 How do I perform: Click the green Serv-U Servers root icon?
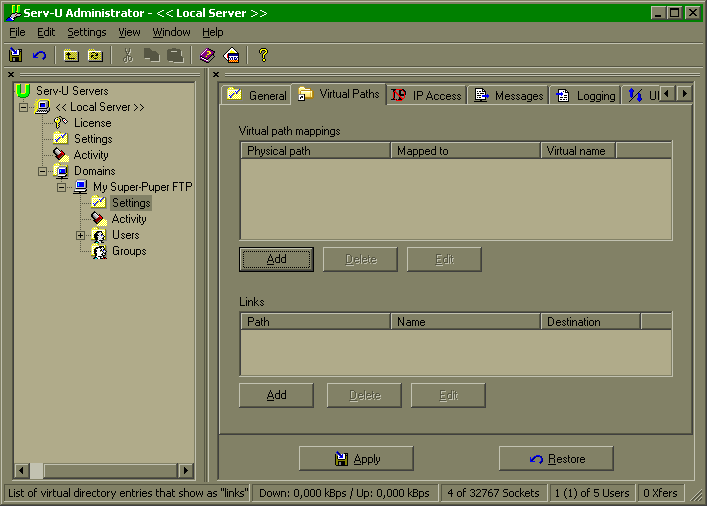pyautogui.click(x=23, y=91)
